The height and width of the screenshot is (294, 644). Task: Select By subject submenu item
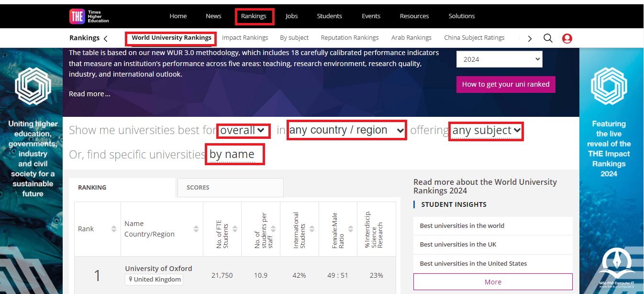coord(294,38)
